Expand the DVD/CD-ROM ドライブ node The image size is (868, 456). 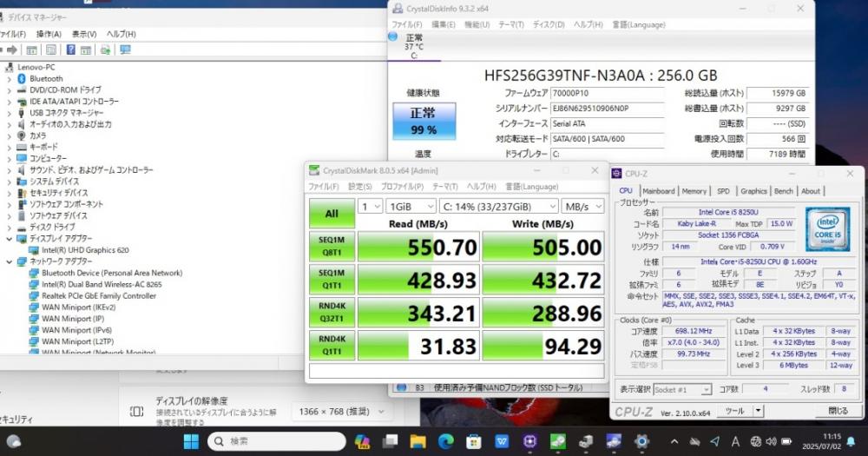click(9, 90)
